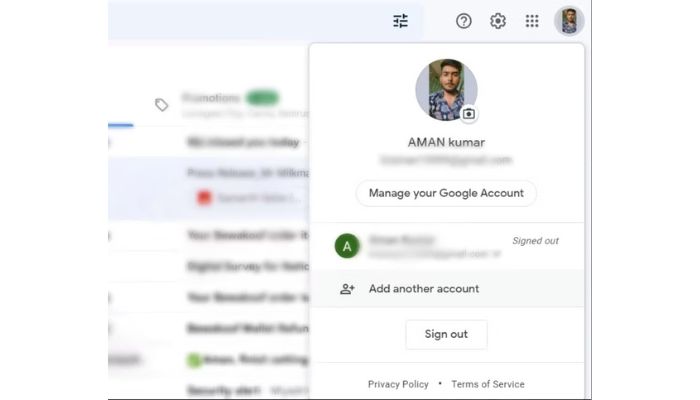Viewport: 700px width, 400px height.
Task: Select the green A account avatar
Action: pyautogui.click(x=347, y=246)
